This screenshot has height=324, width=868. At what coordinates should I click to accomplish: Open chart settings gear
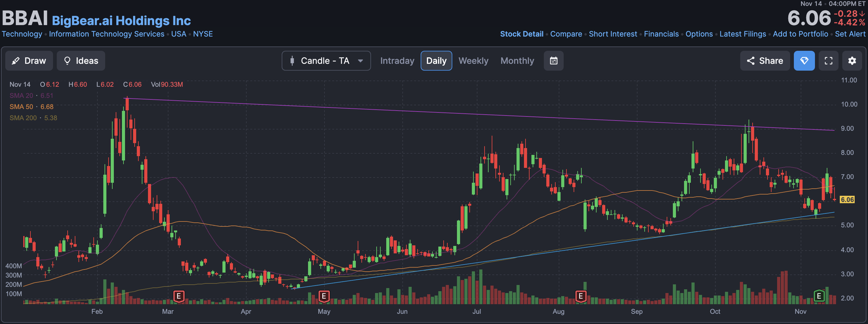click(852, 61)
